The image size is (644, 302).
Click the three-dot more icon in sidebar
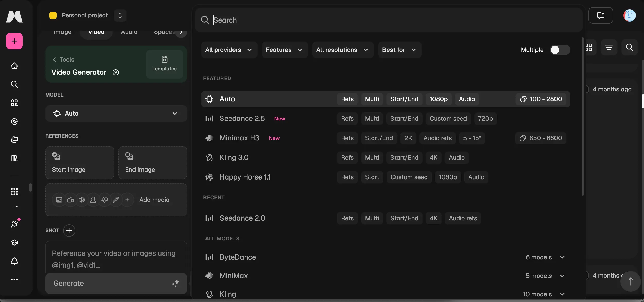(x=14, y=279)
